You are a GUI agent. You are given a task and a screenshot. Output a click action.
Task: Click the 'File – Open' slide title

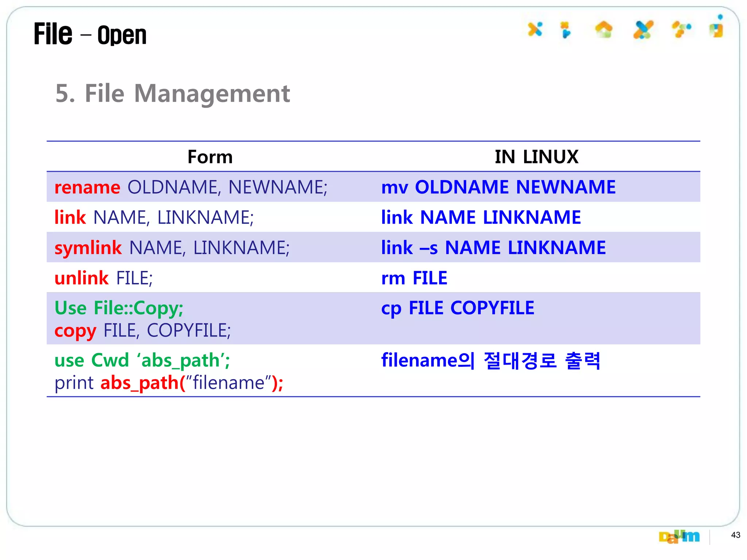[90, 34]
